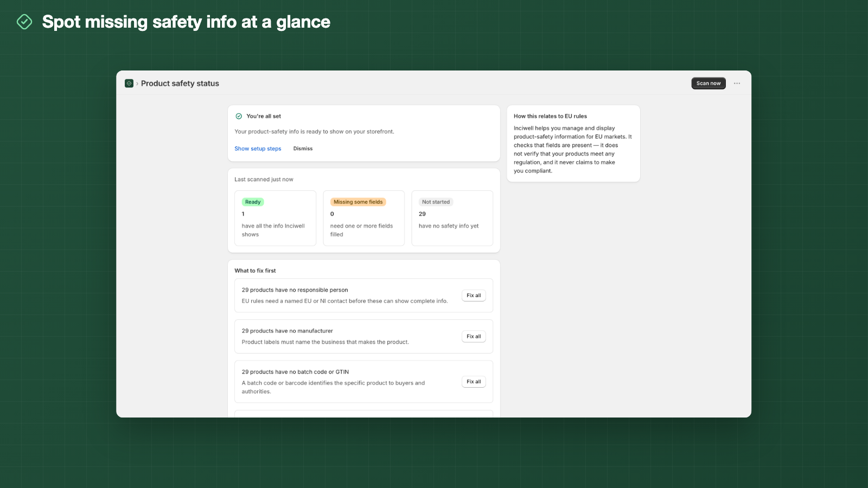Click the Last scanned just now text
Viewport: 868px width, 488px height.
pyautogui.click(x=264, y=179)
